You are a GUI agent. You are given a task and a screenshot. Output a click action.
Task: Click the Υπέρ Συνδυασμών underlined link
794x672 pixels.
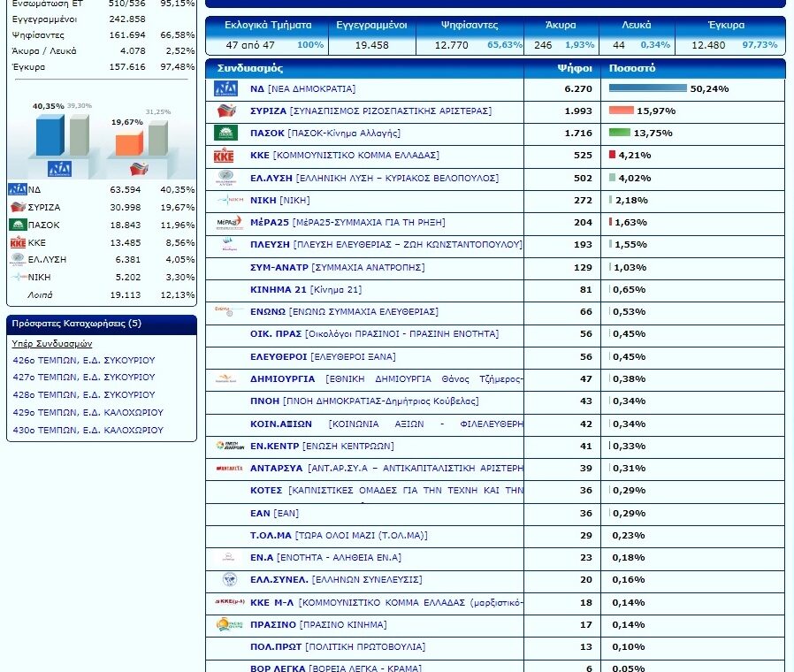[x=52, y=343]
